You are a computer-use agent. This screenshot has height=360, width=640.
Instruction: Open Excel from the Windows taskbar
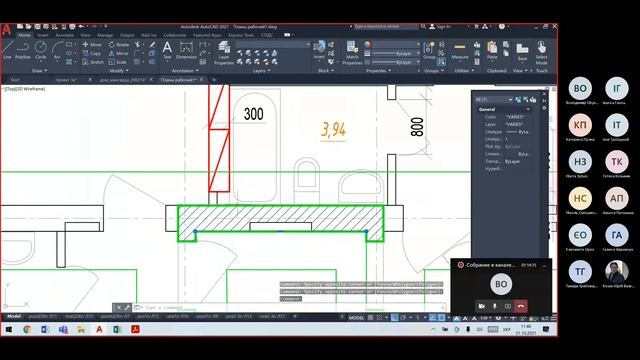(117, 329)
